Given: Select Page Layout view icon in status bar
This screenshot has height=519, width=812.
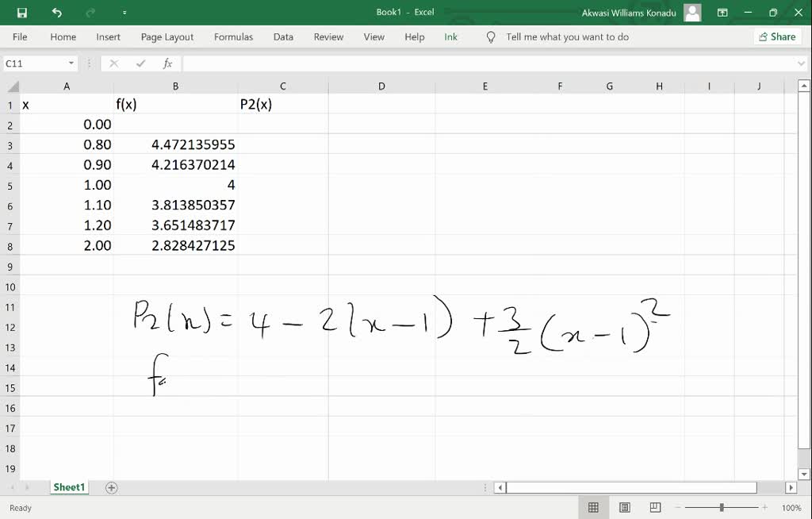Looking at the screenshot, I should click(x=623, y=507).
